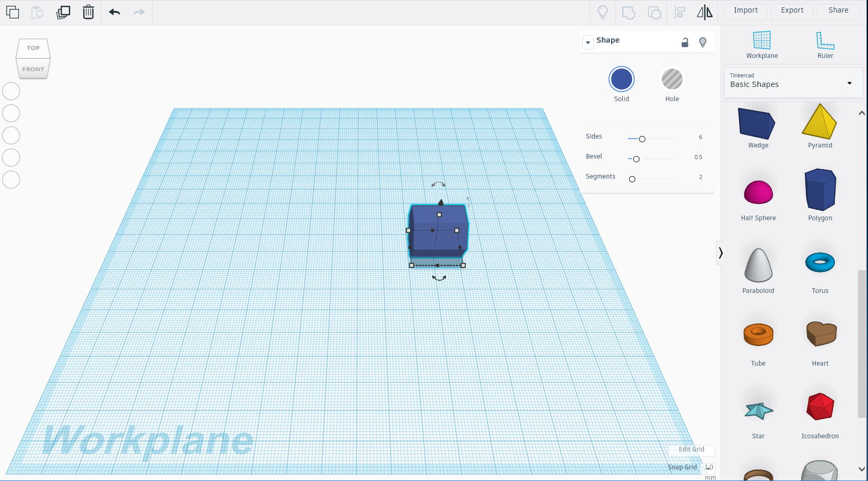Click the up arrow of the shapes list scrollbar

[x=862, y=113]
